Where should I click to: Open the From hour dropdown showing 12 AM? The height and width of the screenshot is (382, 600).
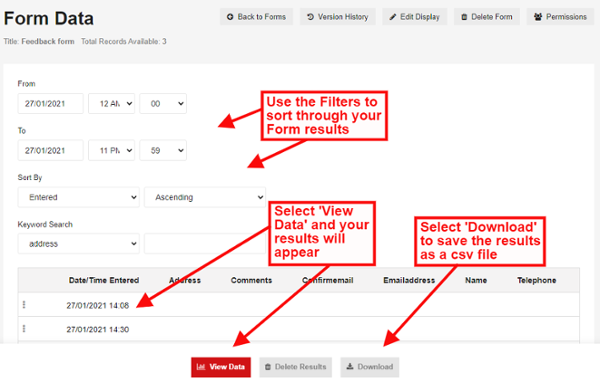pyautogui.click(x=111, y=104)
